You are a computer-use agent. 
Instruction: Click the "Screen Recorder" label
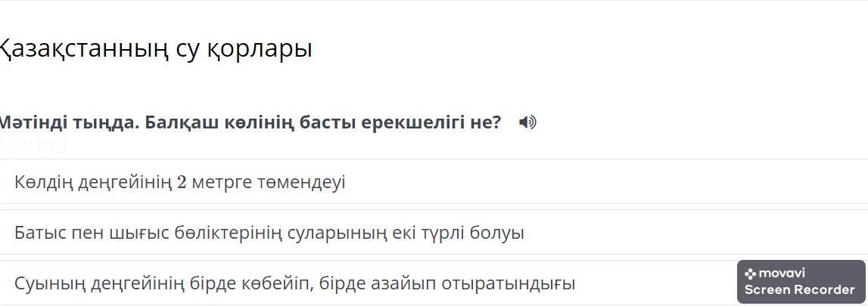click(800, 290)
